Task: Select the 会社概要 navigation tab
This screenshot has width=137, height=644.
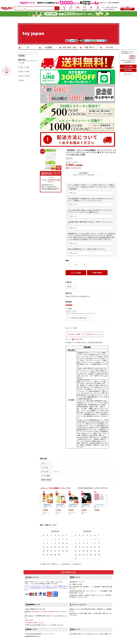Action: (48, 47)
